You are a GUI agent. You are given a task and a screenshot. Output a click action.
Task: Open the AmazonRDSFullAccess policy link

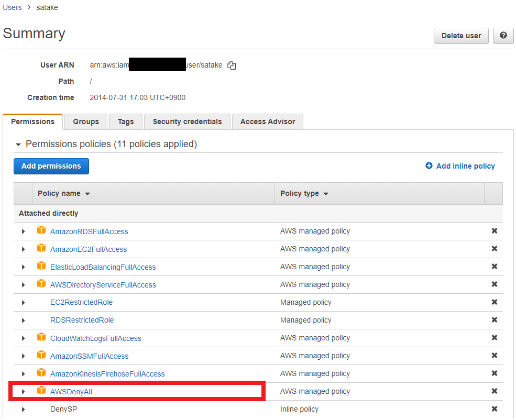[89, 231]
